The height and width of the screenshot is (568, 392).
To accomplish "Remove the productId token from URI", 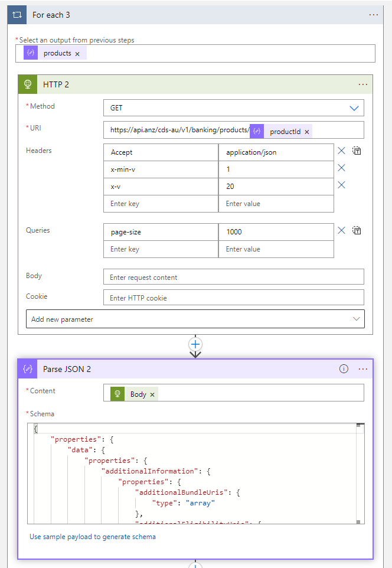I will click(307, 132).
